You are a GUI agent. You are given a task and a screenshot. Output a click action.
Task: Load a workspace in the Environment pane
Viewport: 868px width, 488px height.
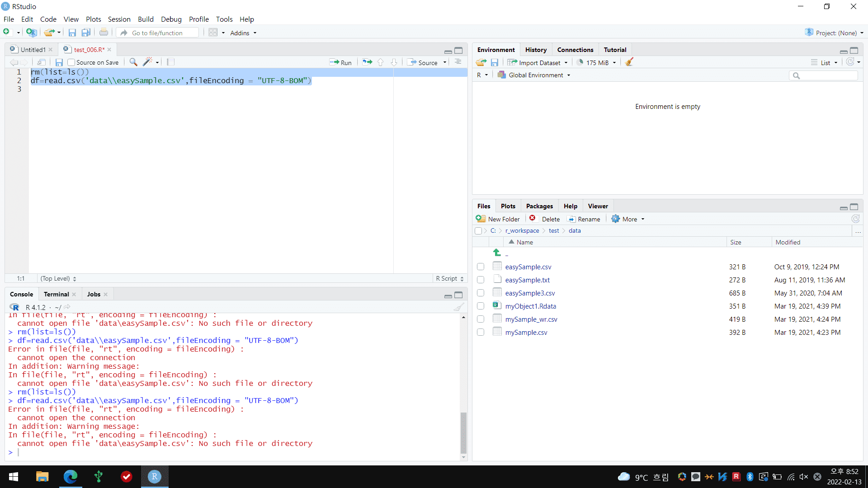[481, 62]
